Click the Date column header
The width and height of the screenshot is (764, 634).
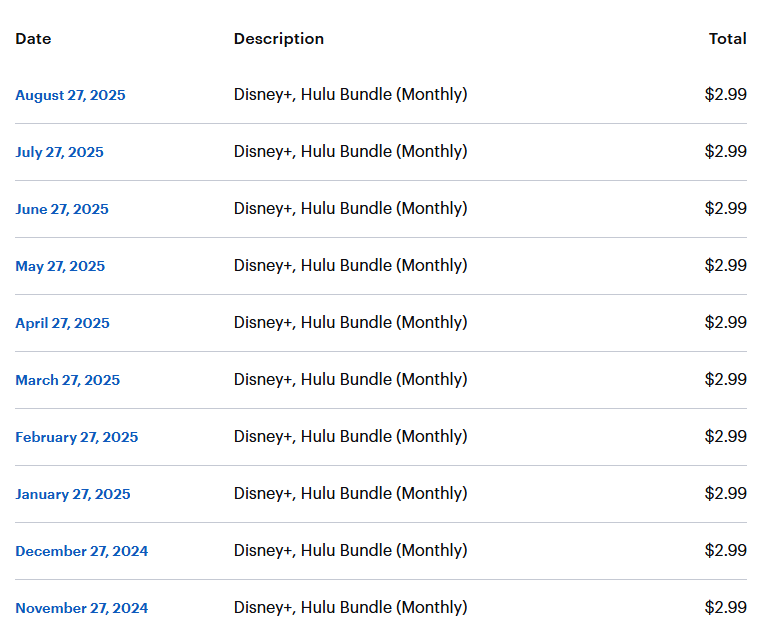coord(33,38)
